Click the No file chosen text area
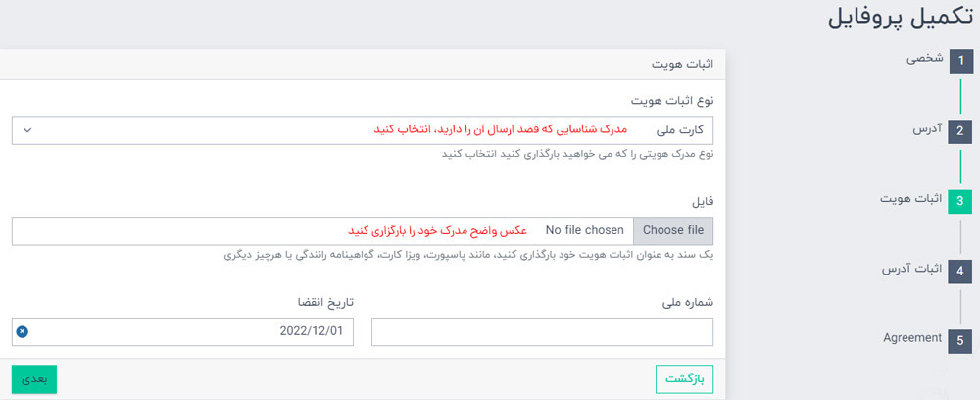The height and width of the screenshot is (400, 980). point(584,231)
